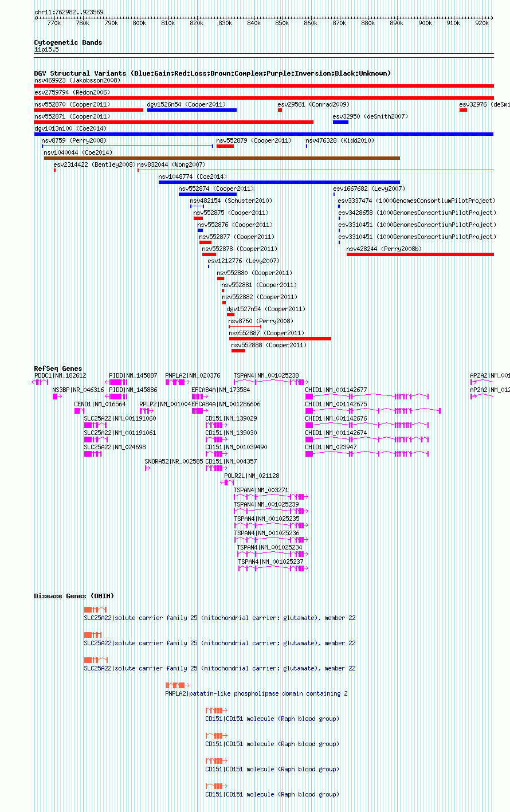
Task: Click variant esv29561 (Conrad2009)
Action: pos(313,104)
